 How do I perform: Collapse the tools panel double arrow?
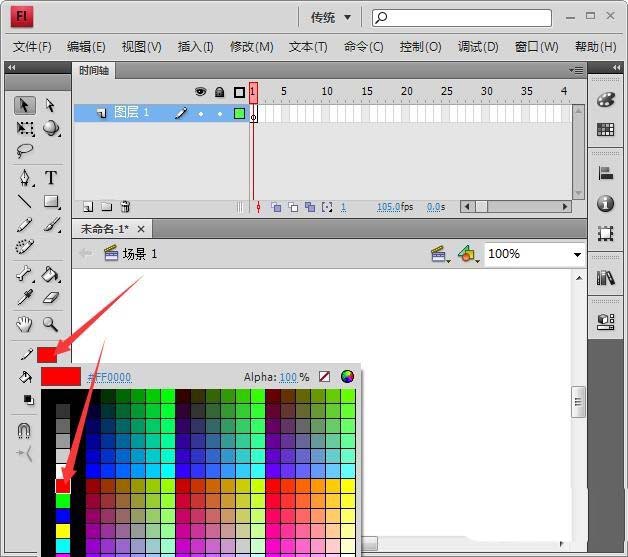(x=12, y=67)
